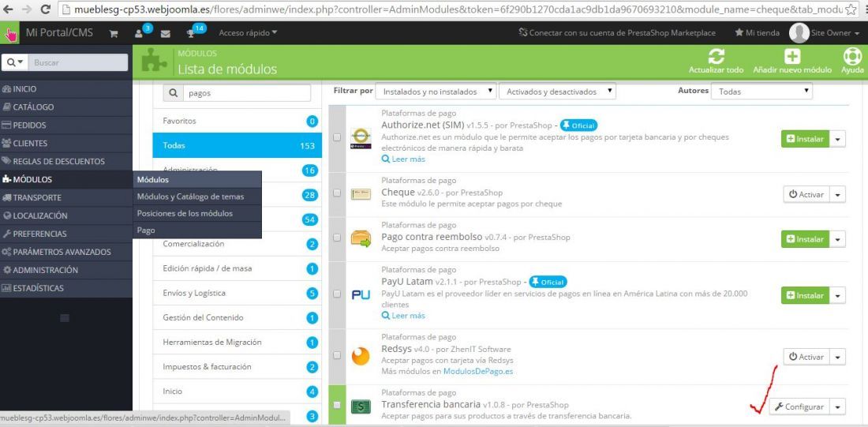Install the Authorize.net module
The width and height of the screenshot is (868, 427).
coord(806,139)
